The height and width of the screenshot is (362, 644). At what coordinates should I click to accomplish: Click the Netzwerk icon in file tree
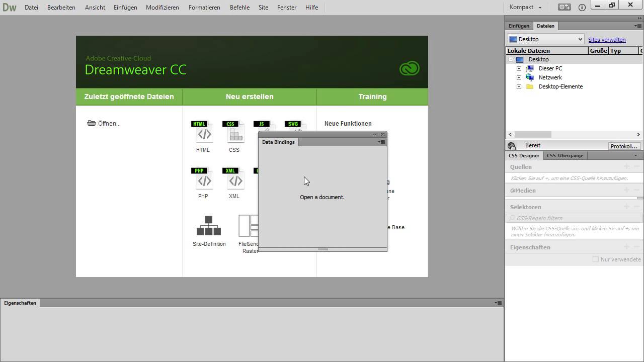click(530, 77)
